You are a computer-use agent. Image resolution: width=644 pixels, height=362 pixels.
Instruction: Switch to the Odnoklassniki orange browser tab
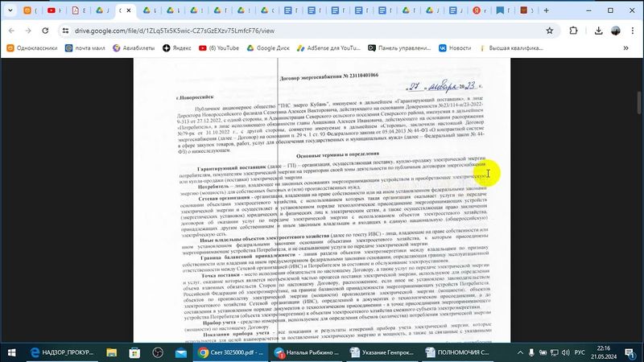(x=30, y=10)
